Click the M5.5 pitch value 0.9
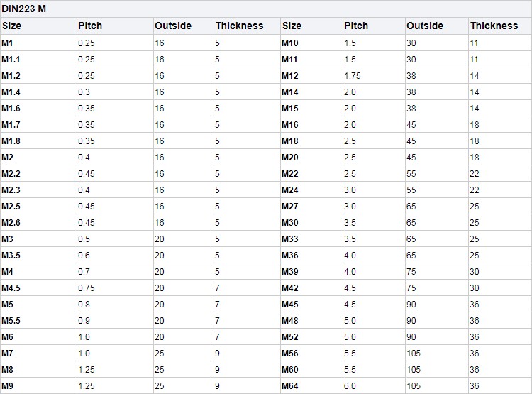Screen dimensions: 532x394 tap(84, 321)
